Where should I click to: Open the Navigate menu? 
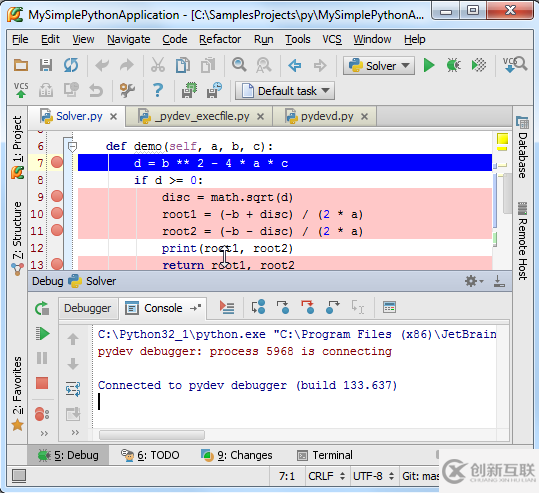click(x=129, y=39)
